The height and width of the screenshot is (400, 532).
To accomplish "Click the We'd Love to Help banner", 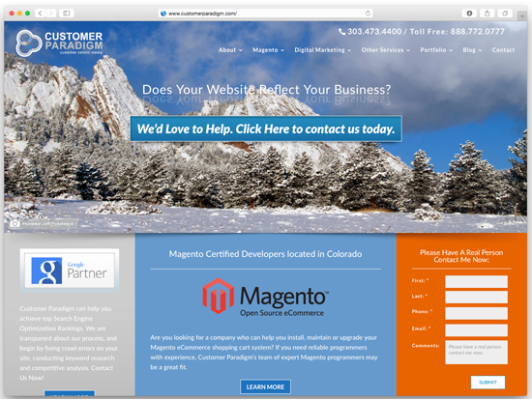I will pos(266,129).
